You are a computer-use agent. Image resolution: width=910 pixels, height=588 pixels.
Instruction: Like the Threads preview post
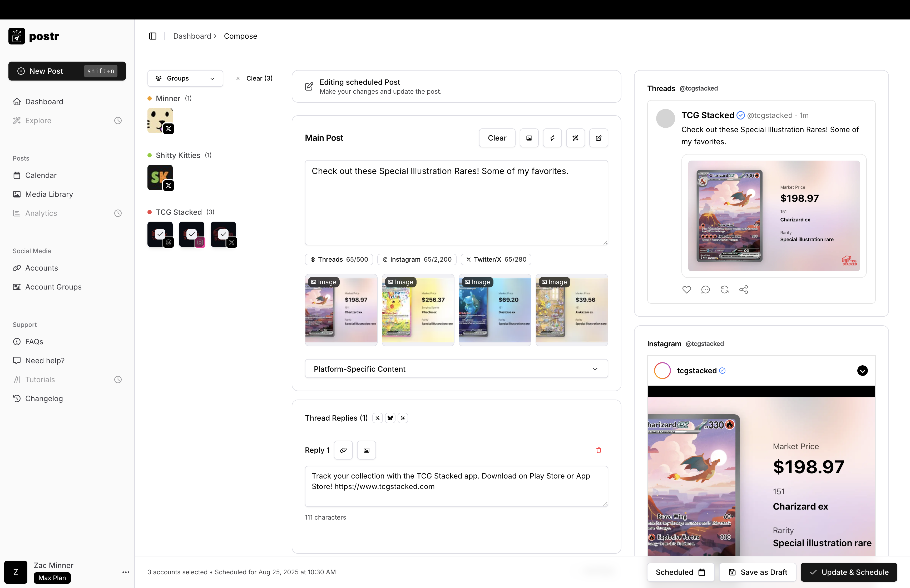686,290
